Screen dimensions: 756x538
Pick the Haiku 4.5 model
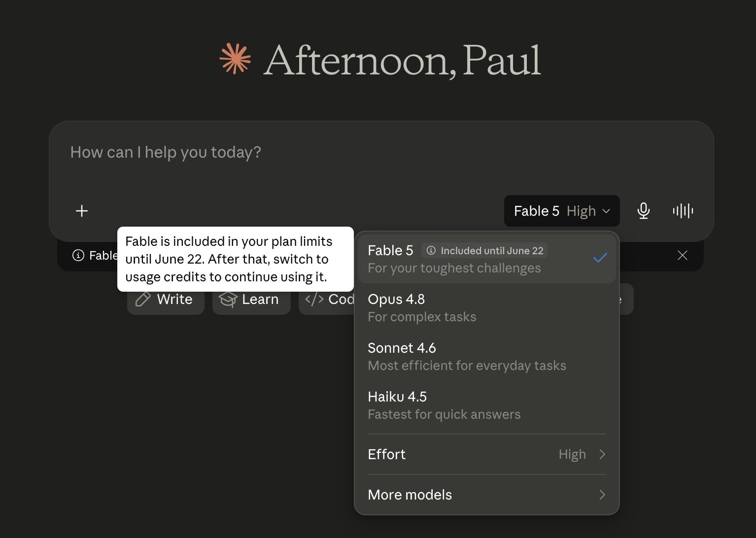(x=487, y=405)
